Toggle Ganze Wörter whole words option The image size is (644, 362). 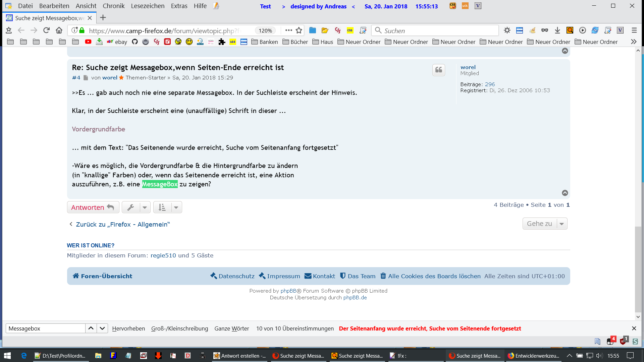pyautogui.click(x=231, y=328)
